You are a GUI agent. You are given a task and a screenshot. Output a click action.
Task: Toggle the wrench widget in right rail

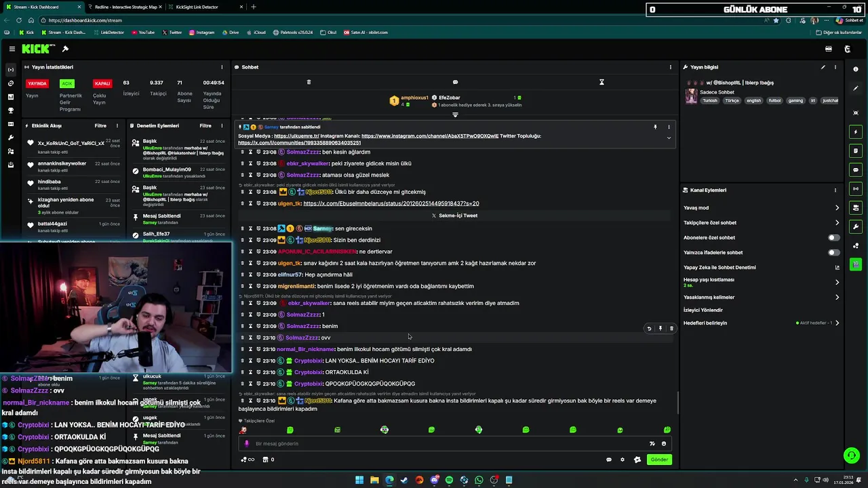[856, 226]
